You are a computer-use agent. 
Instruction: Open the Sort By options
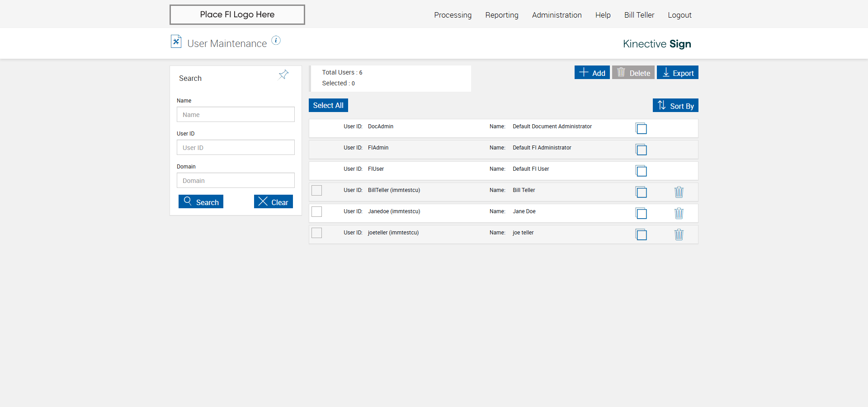tap(675, 105)
